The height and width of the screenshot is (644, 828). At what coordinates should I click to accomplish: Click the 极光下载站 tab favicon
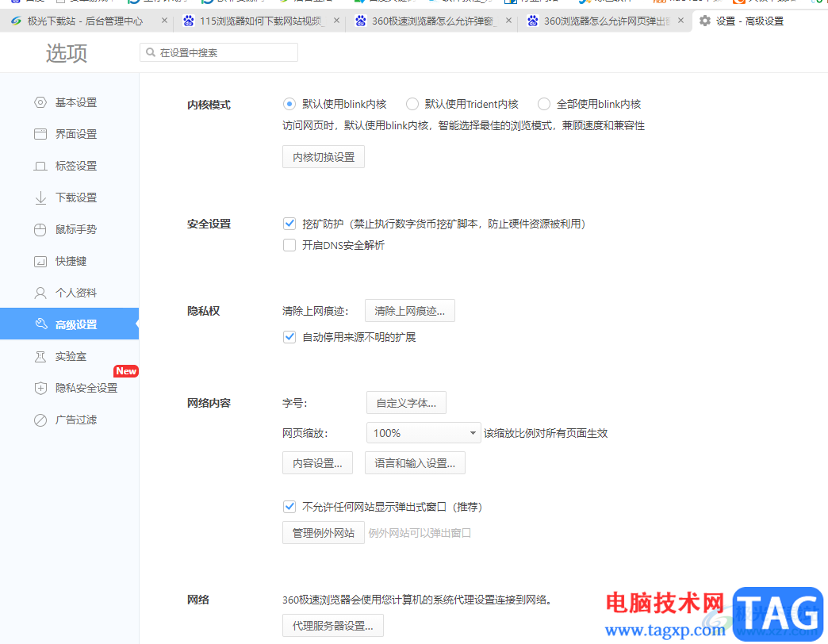[16, 21]
